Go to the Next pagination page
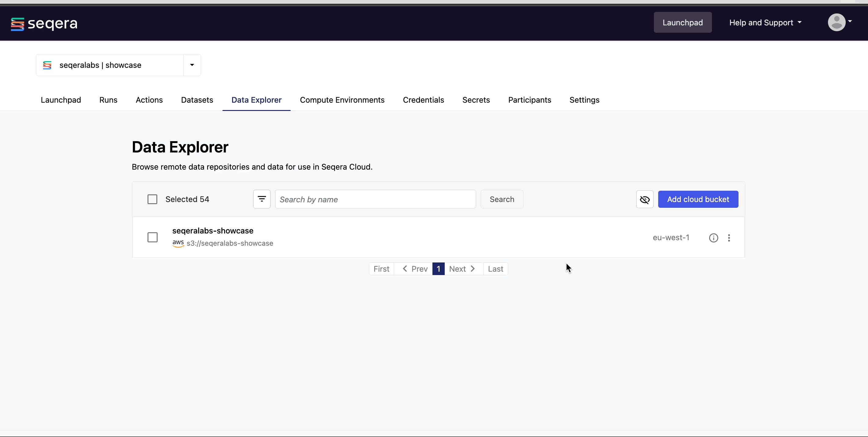 pyautogui.click(x=462, y=269)
